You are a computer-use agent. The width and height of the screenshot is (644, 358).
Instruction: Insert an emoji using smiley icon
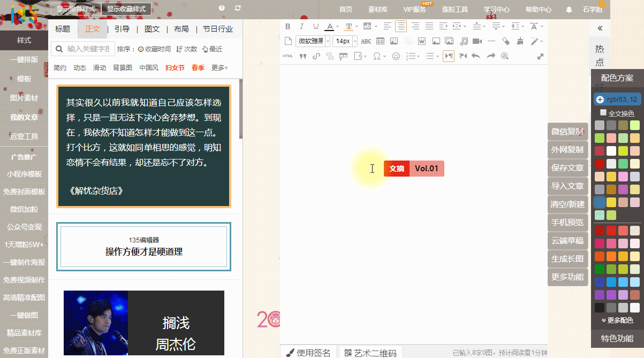pyautogui.click(x=396, y=56)
